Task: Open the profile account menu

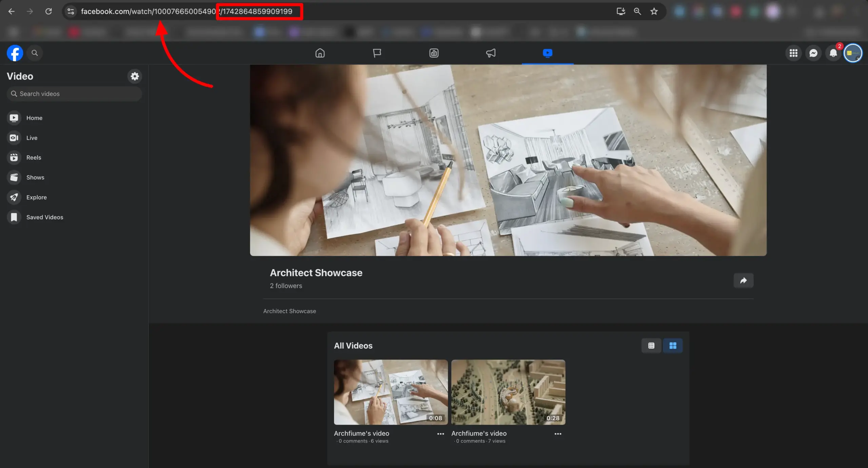Action: 852,53
